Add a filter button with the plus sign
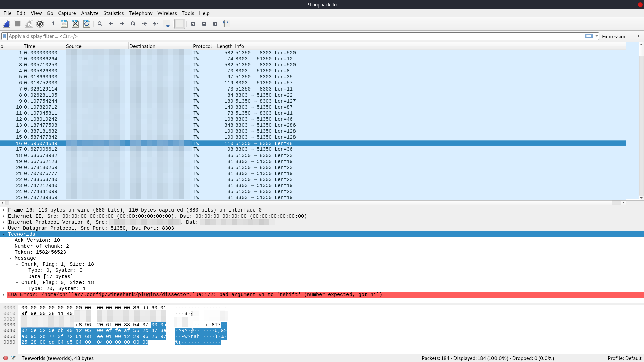The height and width of the screenshot is (362, 644). pyautogui.click(x=639, y=36)
